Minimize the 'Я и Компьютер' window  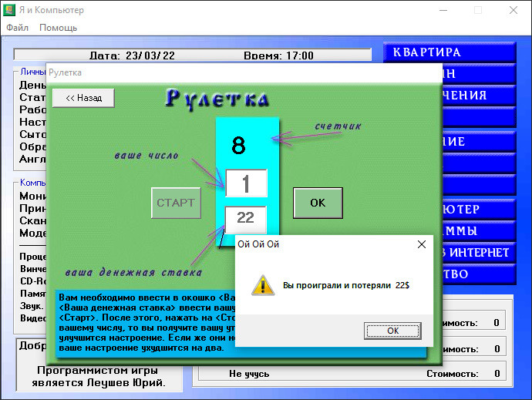[x=443, y=10]
